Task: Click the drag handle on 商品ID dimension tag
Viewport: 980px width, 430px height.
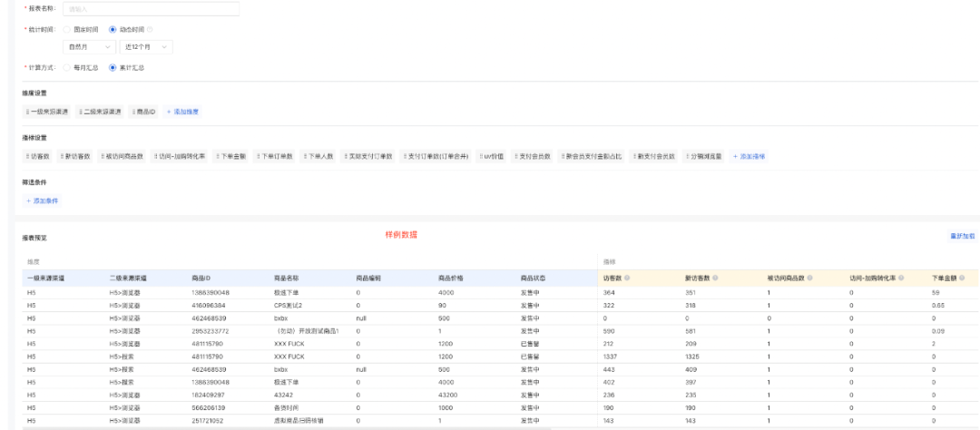Action: click(x=134, y=112)
